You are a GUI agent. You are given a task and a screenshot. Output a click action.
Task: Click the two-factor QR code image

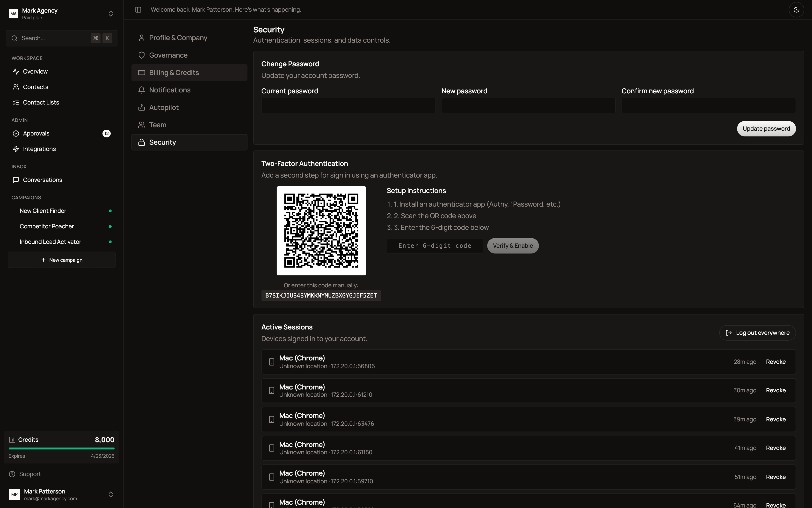321,231
